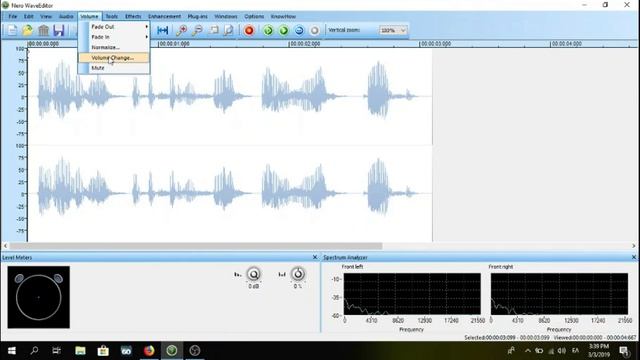Click the 00:00:02.000 timeline marker

(305, 44)
